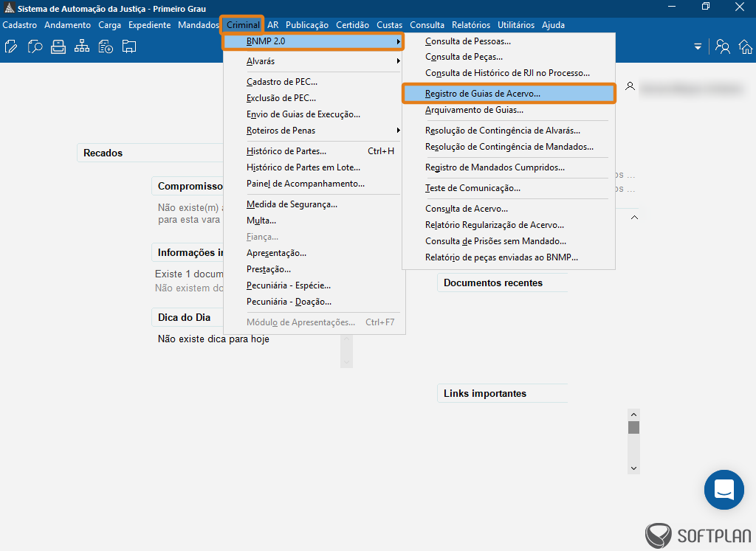
Task: Open Resolução de Contingência de Alvarás
Action: (x=509, y=131)
